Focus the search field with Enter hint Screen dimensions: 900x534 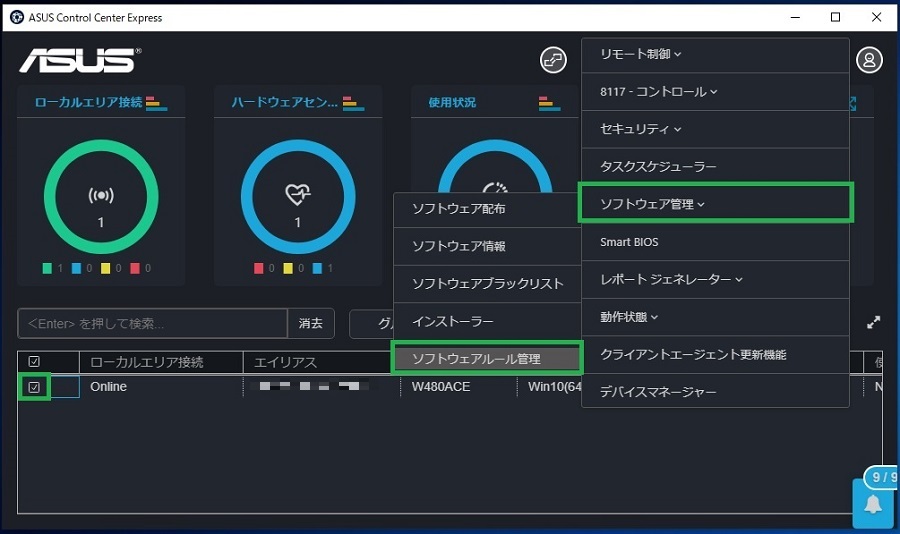(153, 323)
